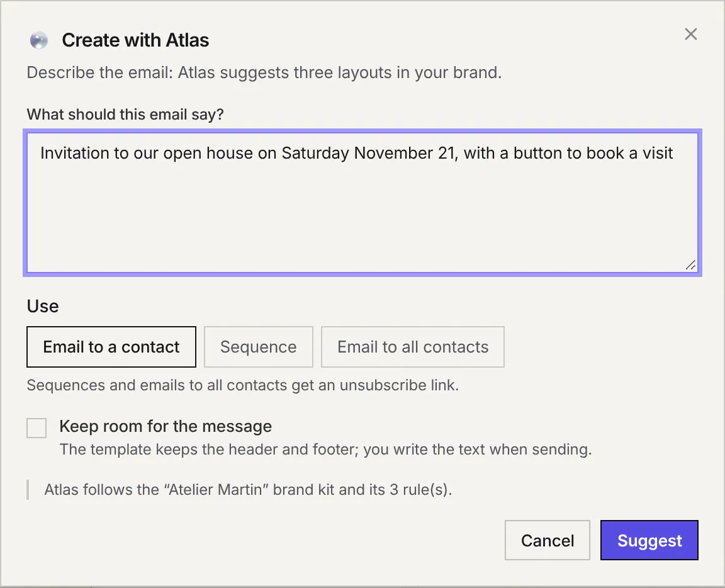This screenshot has width=725, height=588.
Task: Enable Keep room for the message checkbox
Action: pyautogui.click(x=37, y=428)
